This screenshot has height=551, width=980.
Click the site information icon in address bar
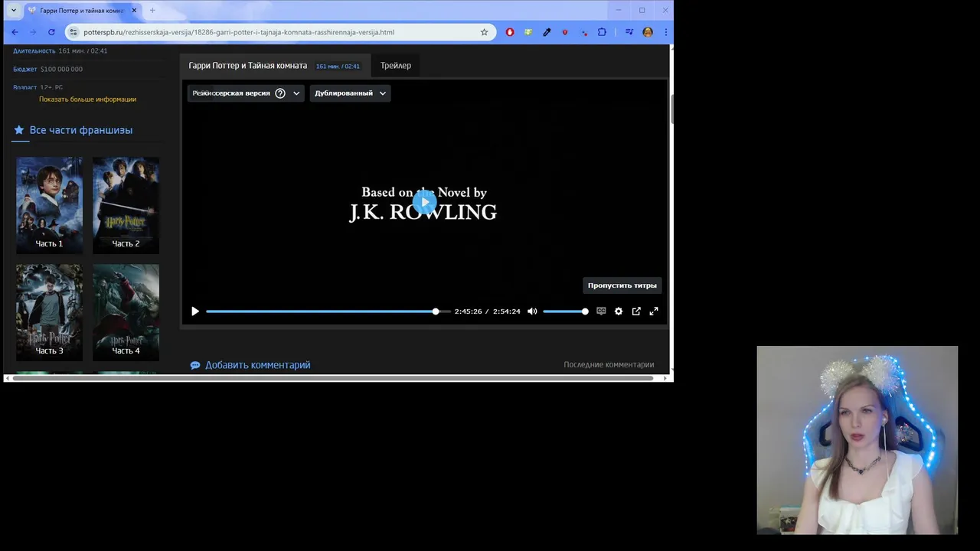pyautogui.click(x=73, y=32)
